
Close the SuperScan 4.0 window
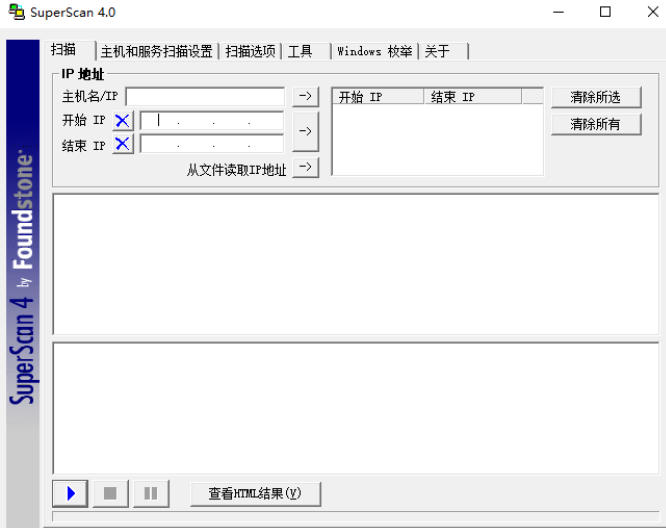[652, 12]
